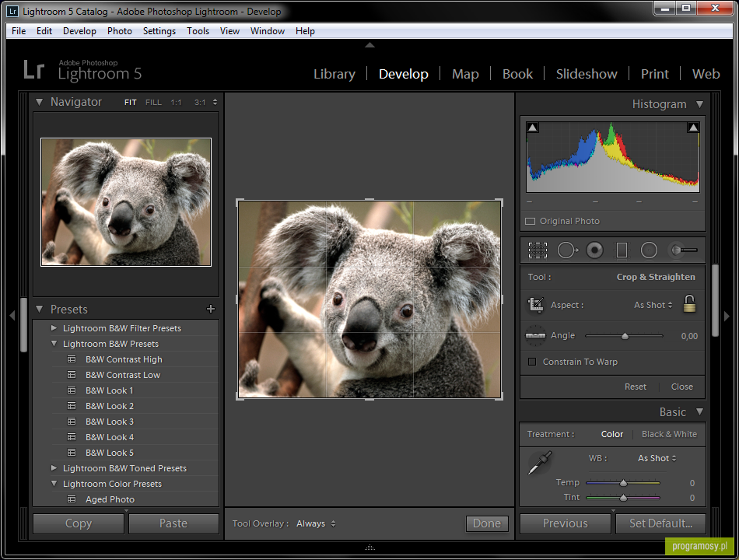Viewport: 739px width, 560px height.
Task: Switch to the Map module
Action: pos(465,74)
